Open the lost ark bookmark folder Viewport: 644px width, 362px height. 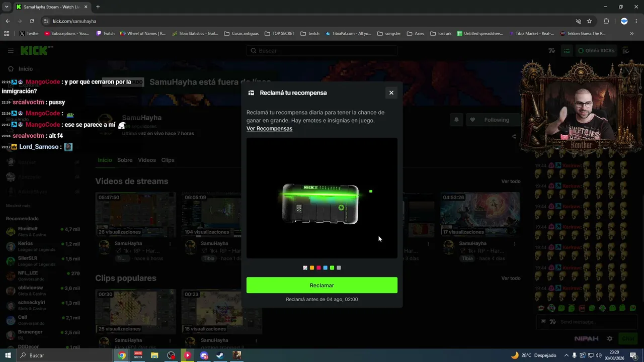pos(441,34)
